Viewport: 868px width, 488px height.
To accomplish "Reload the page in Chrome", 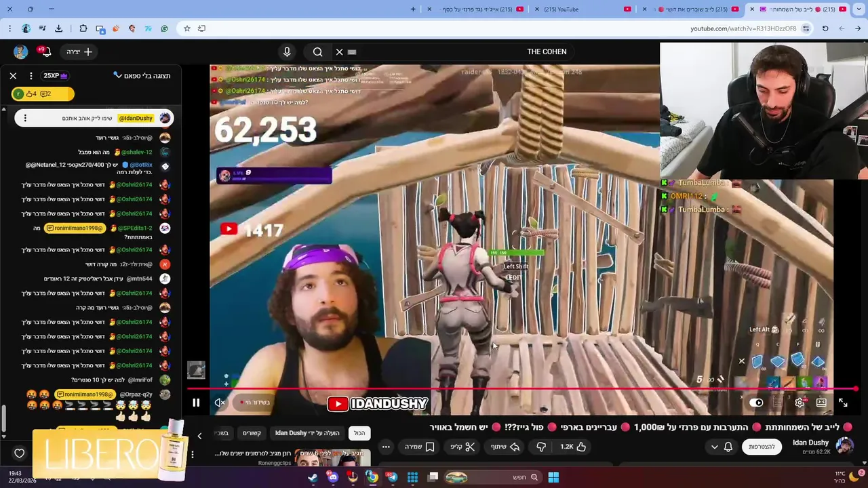I will [x=825, y=28].
